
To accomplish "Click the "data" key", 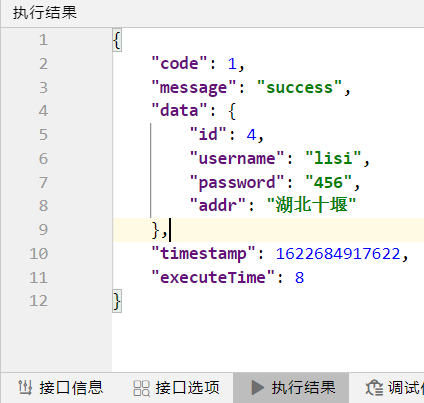I will tap(180, 110).
